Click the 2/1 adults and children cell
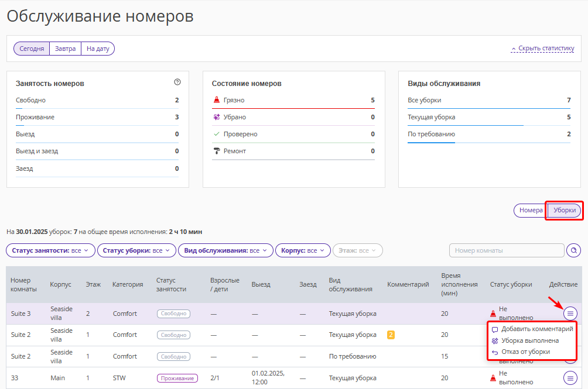 215,378
